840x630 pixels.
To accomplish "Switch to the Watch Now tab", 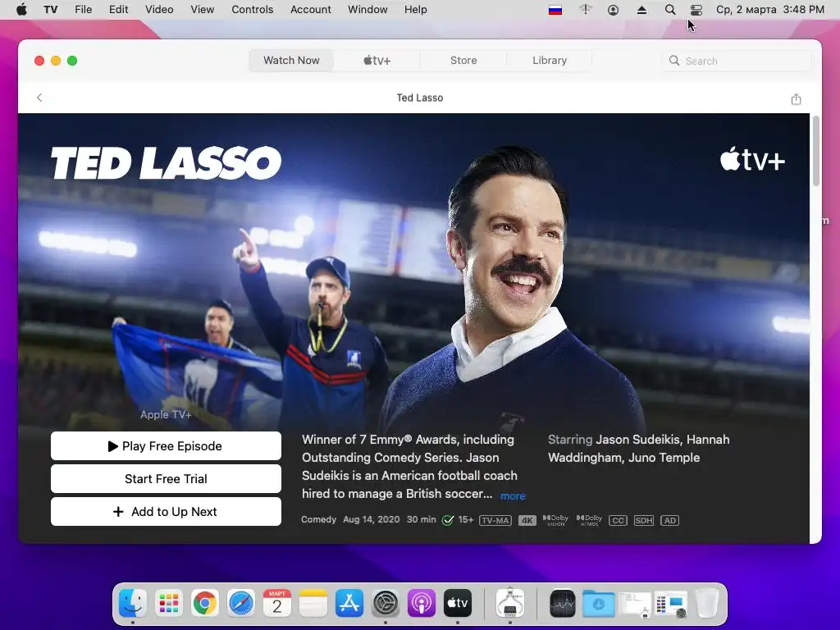I will click(x=291, y=61).
